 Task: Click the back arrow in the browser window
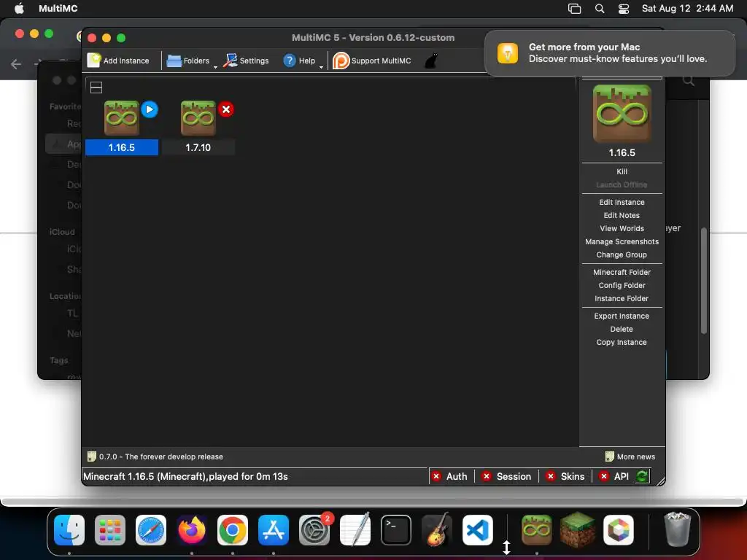(16, 64)
